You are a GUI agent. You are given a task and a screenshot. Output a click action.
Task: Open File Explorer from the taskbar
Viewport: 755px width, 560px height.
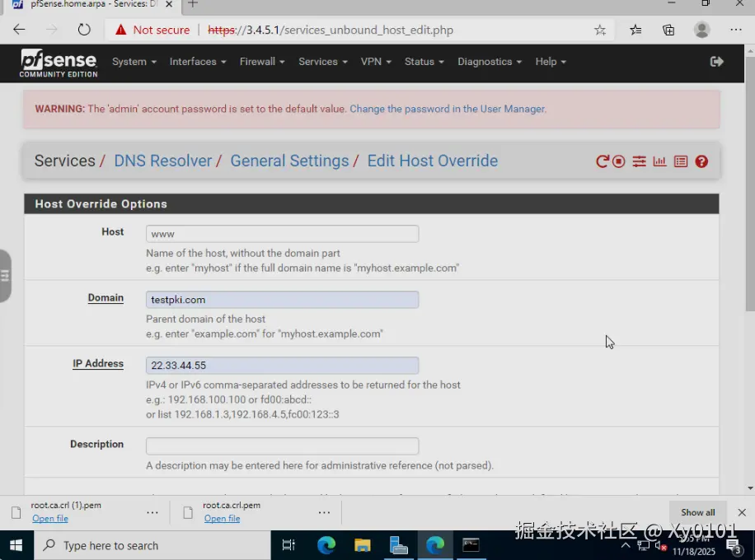pyautogui.click(x=362, y=545)
